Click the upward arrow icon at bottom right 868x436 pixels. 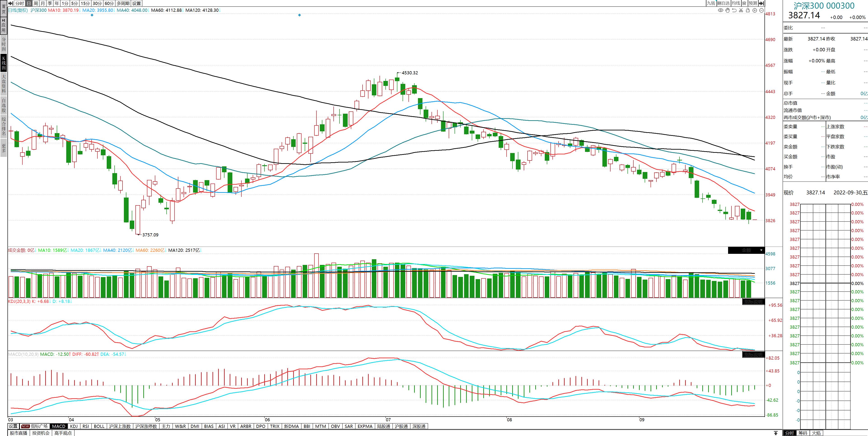[776, 433]
